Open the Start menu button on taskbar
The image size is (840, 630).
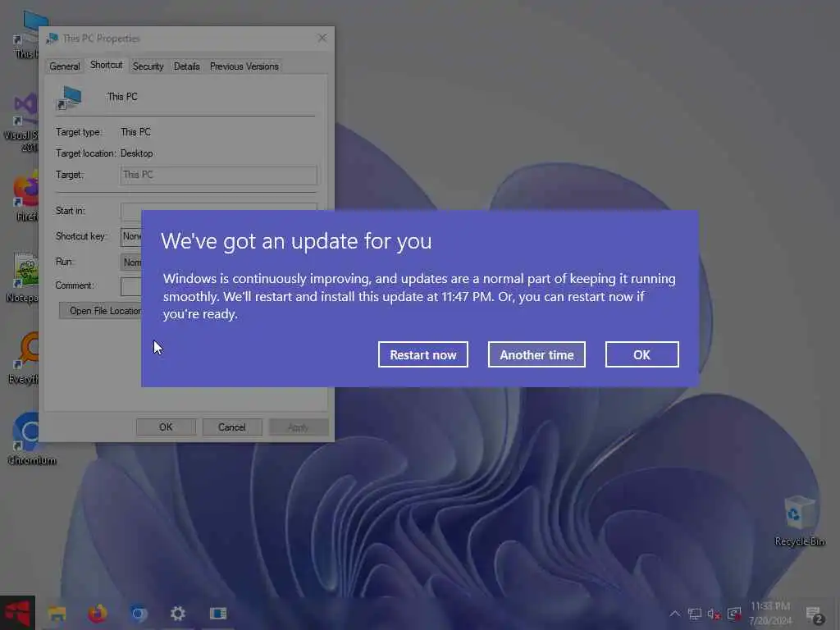[x=17, y=613]
